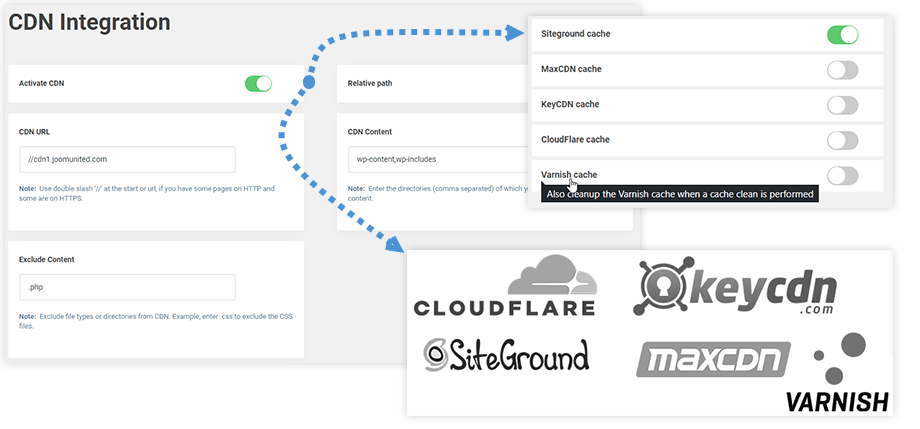Click the KeyCDN cache label
The width and height of the screenshot is (920, 429).
click(570, 104)
